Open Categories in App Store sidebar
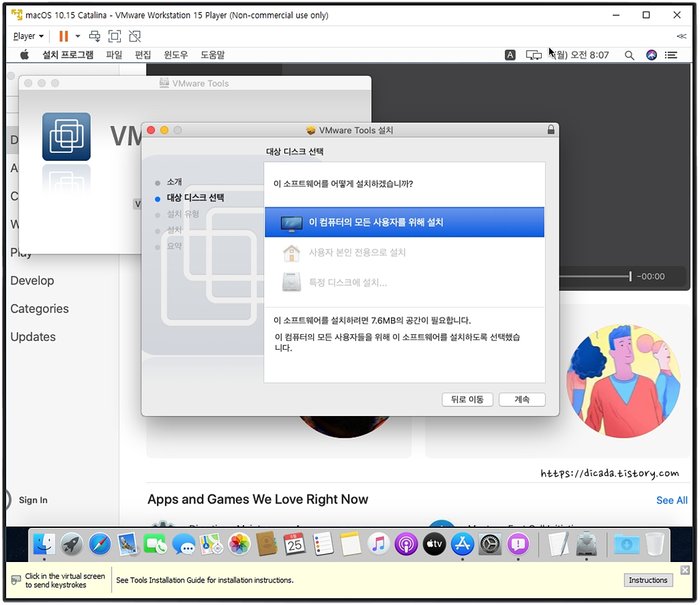The height and width of the screenshot is (605, 700). pos(40,309)
